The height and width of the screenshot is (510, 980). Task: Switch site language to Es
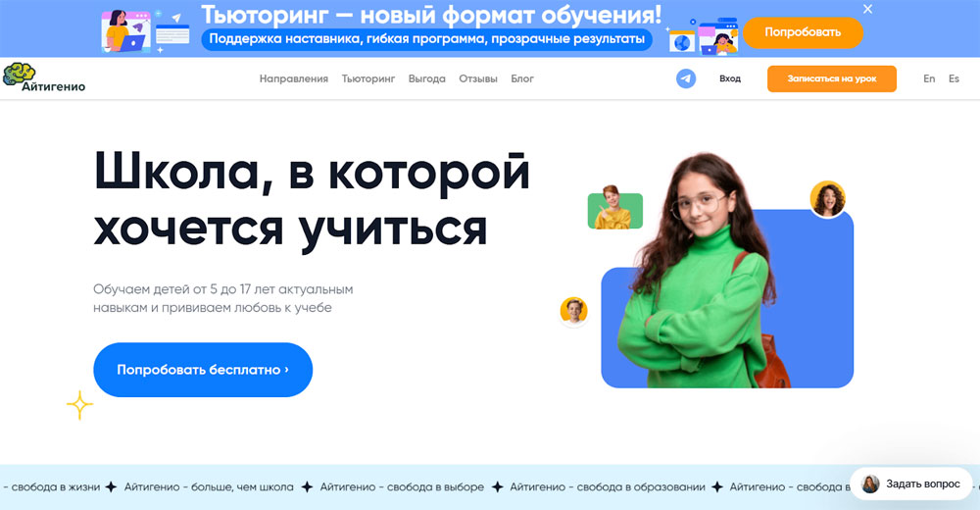click(954, 78)
